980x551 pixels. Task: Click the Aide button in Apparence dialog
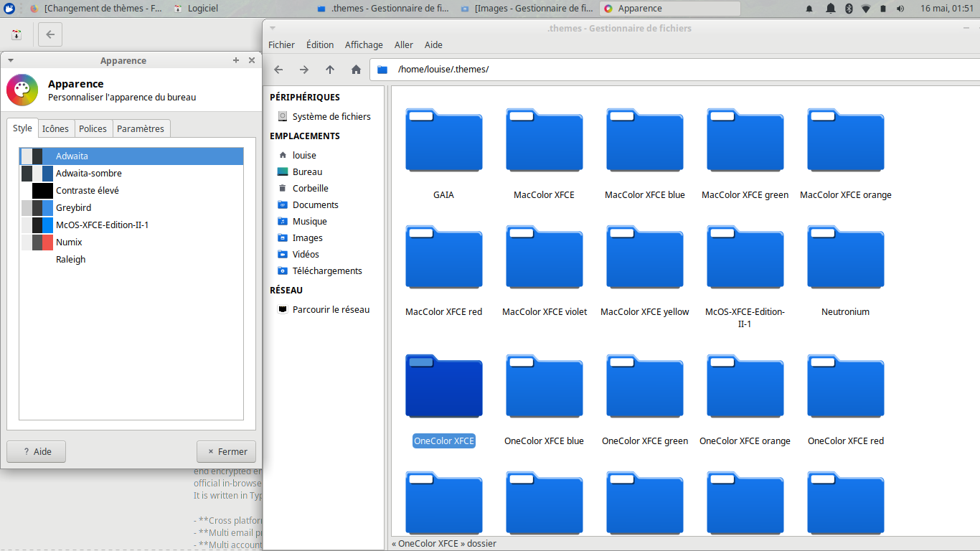[37, 451]
